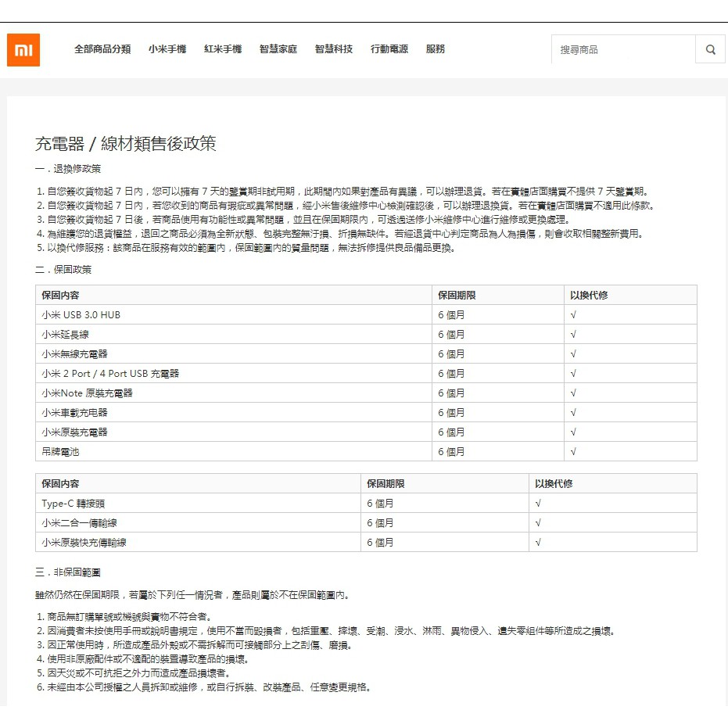Viewport: 728px width, 728px height.
Task: Click the 小米延長線 table entry
Action: click(64, 335)
